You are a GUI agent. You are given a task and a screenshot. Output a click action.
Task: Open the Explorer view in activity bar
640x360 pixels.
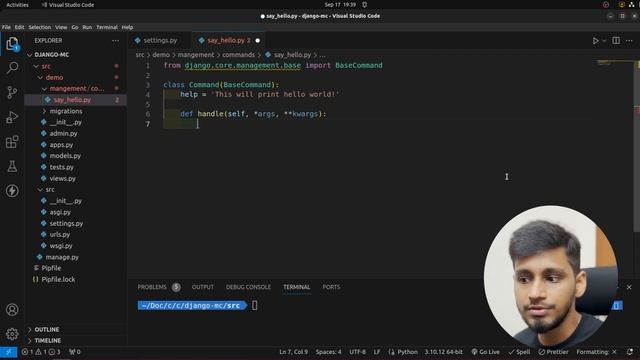click(12, 44)
